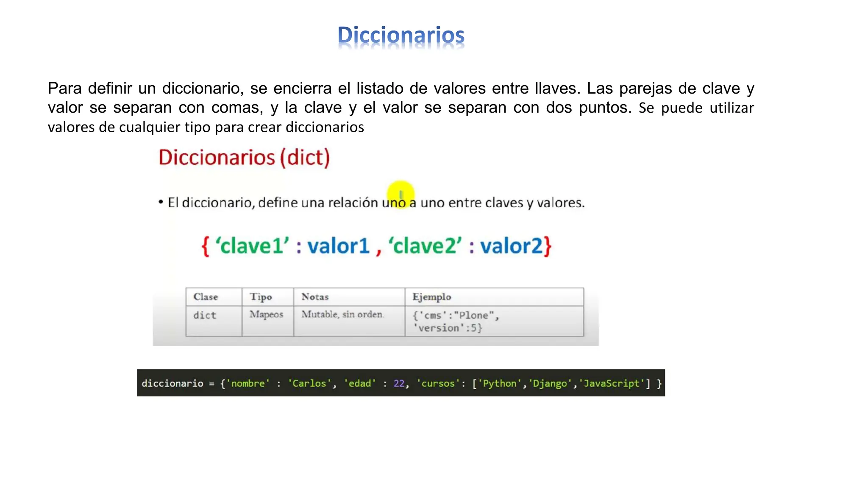
Task: Click the green 'clave2' key text
Action: pyautogui.click(x=425, y=246)
